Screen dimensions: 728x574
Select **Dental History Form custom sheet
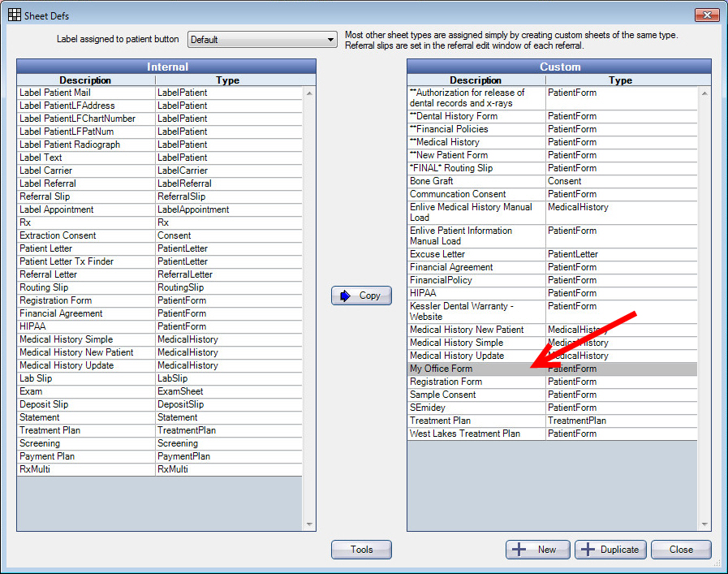point(552,116)
